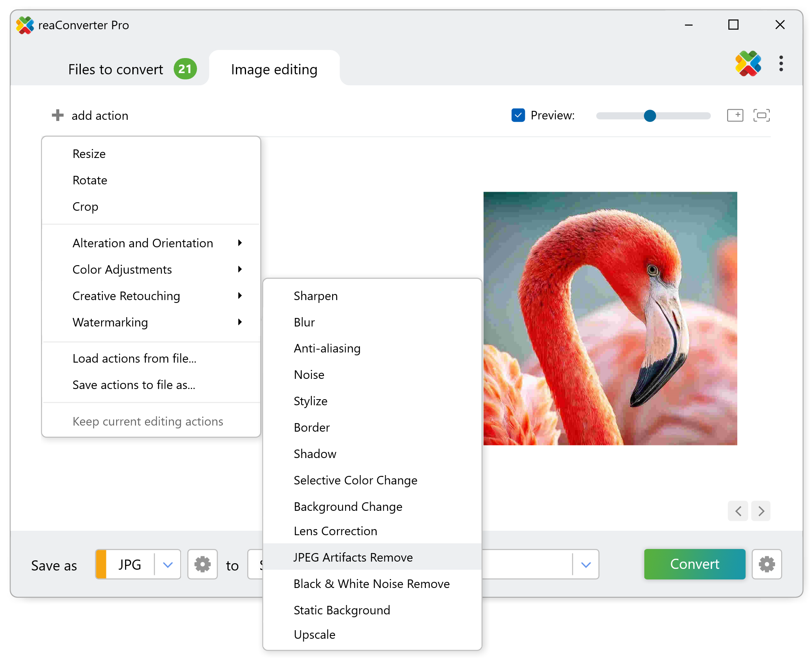
Task: Select JPEG Artifacts Remove from the submenu
Action: 353,558
